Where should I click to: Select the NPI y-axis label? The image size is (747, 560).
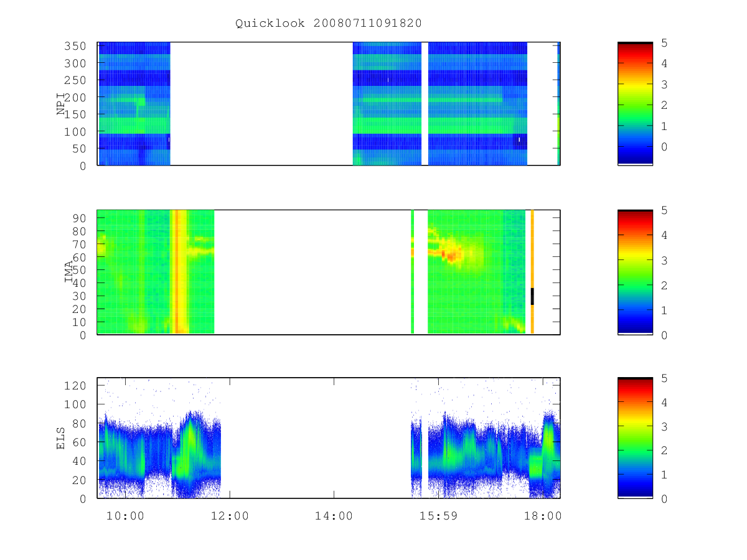pyautogui.click(x=61, y=104)
